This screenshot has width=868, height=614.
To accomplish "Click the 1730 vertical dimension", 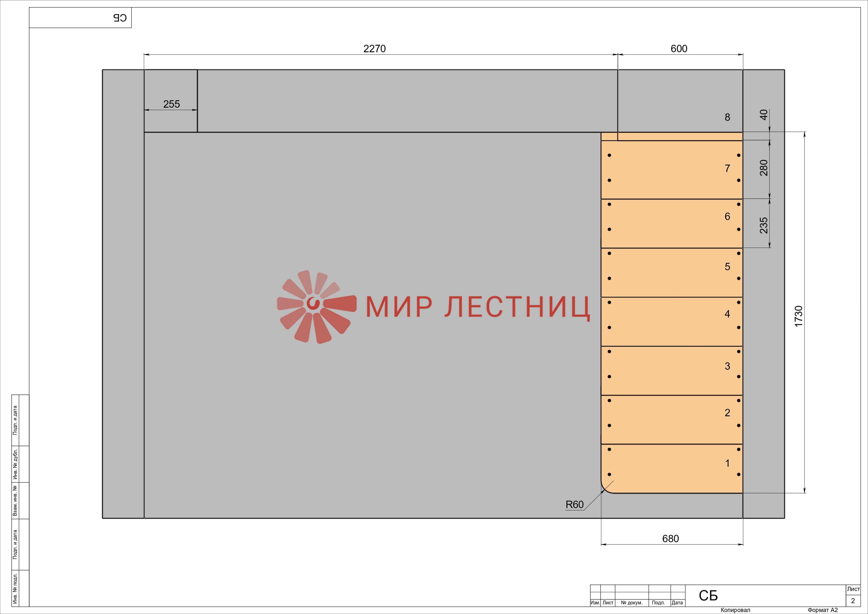I will tap(798, 316).
